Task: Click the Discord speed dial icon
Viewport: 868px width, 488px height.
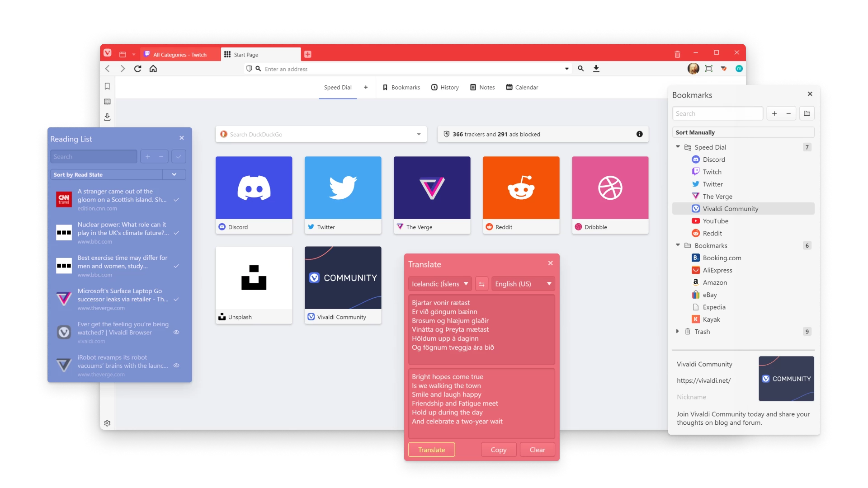Action: pyautogui.click(x=254, y=187)
